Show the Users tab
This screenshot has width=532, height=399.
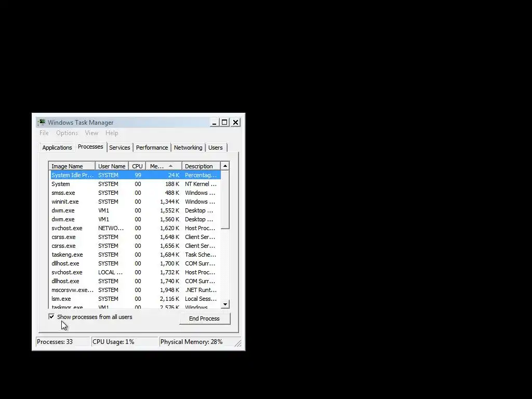[x=216, y=148]
